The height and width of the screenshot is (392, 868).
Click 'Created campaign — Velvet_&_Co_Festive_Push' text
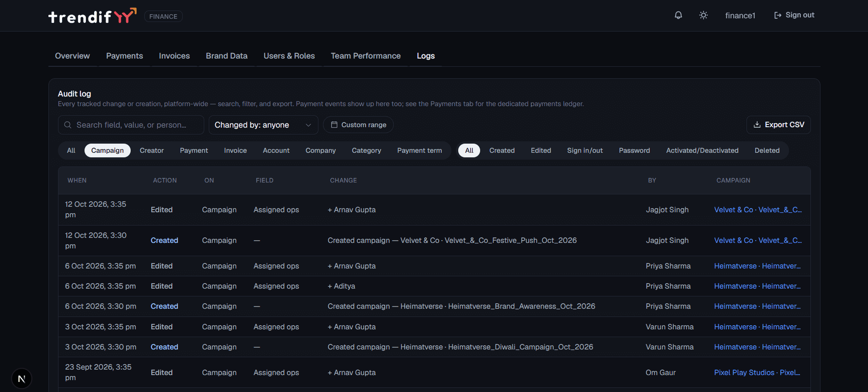click(x=452, y=240)
